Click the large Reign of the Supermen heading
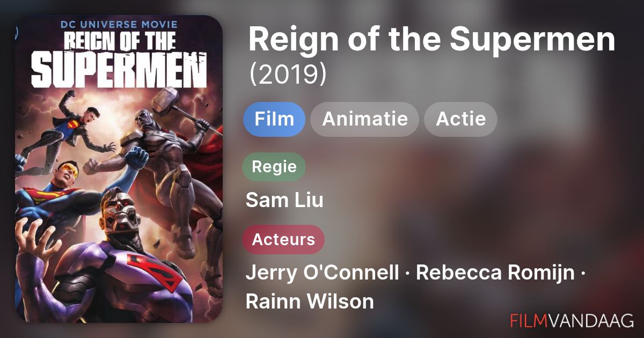The width and height of the screenshot is (644, 338). click(431, 40)
